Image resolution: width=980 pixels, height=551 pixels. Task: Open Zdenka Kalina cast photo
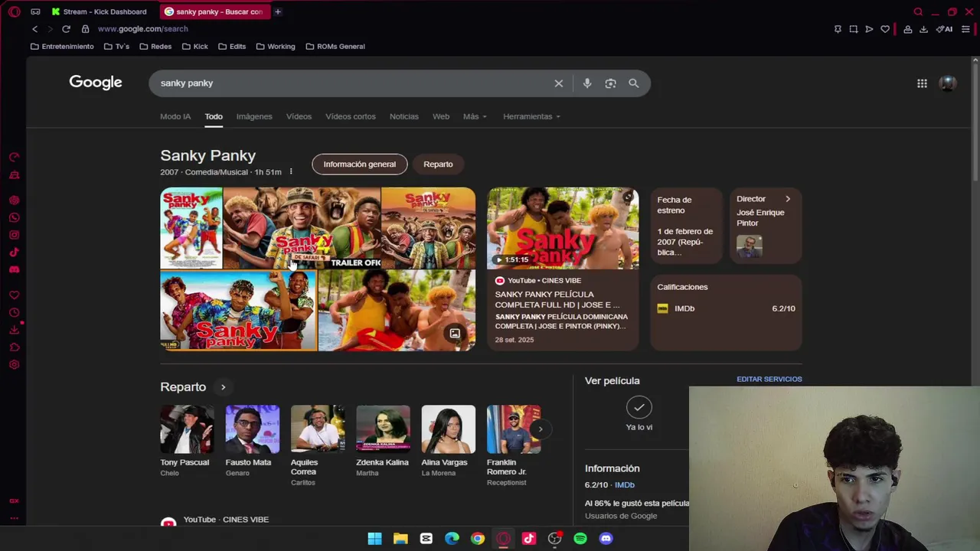(x=383, y=429)
